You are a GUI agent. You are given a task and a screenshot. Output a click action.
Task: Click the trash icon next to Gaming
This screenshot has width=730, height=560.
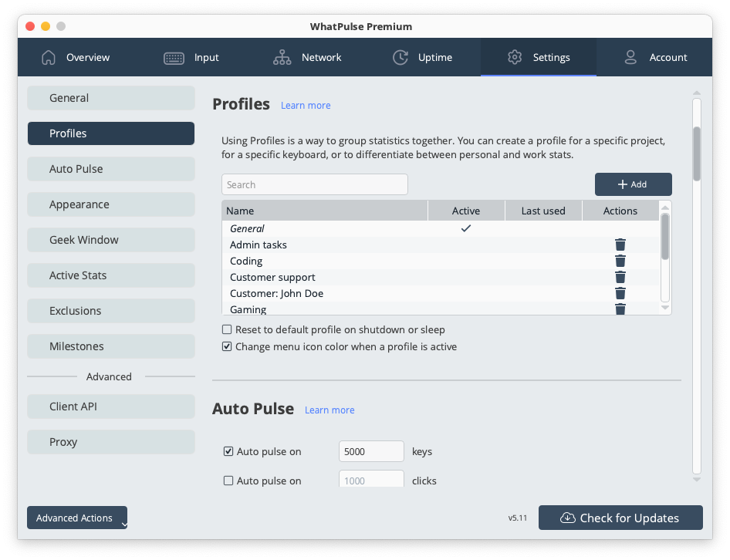(x=620, y=308)
